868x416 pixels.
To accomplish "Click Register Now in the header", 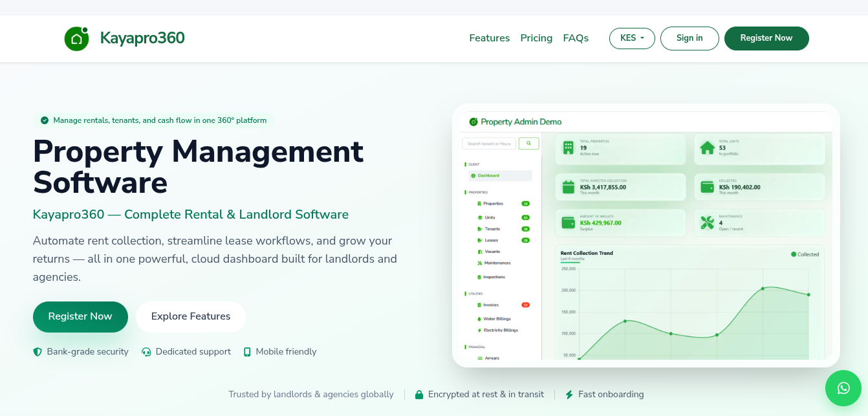I will [766, 38].
